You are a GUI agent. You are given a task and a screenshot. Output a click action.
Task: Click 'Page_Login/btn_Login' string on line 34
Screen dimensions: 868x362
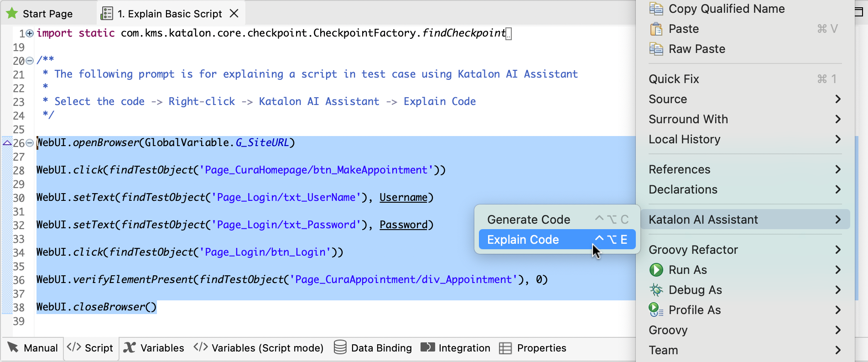(x=265, y=252)
